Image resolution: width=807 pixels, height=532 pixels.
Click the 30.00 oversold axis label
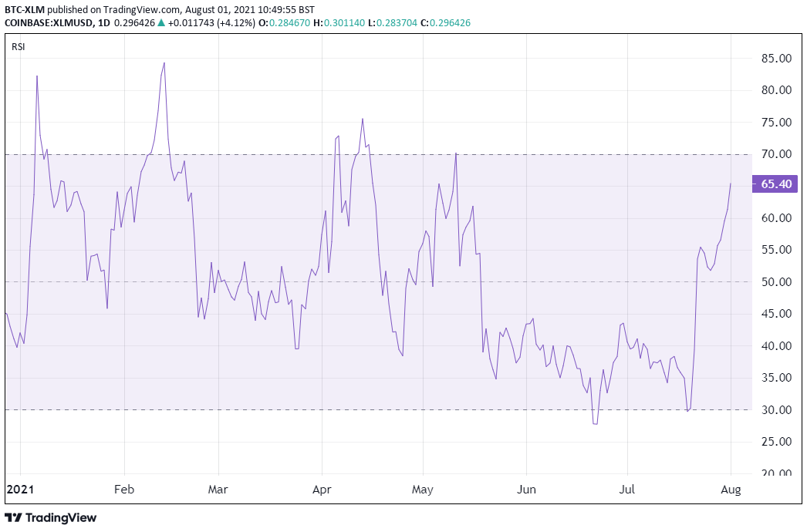coord(776,409)
